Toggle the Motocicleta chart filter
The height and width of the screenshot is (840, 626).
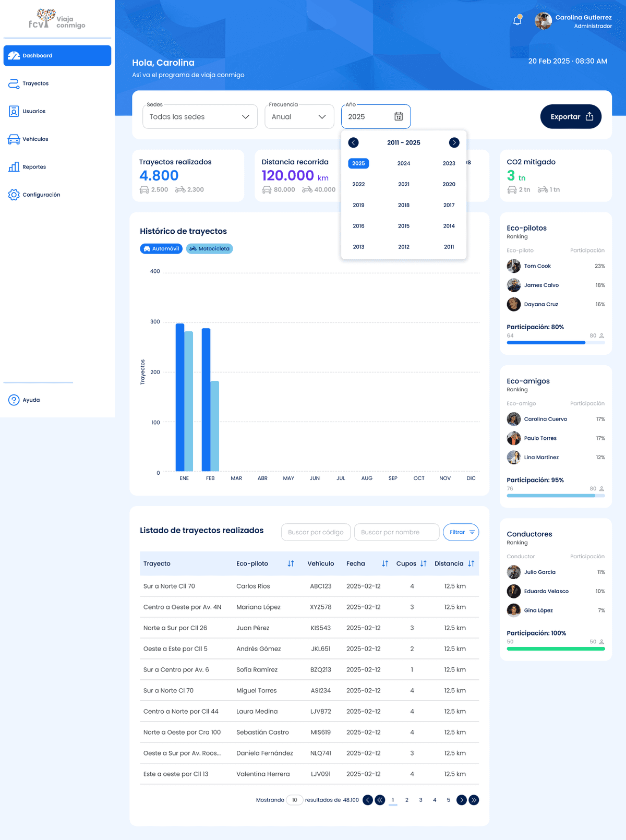tap(209, 249)
